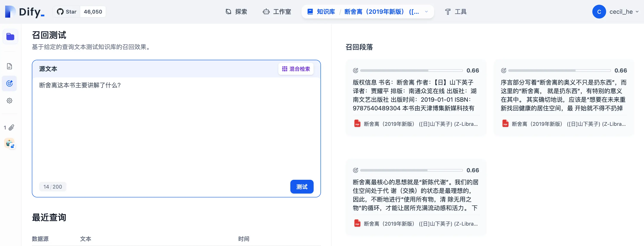Select the recall testing target icon

[9, 83]
